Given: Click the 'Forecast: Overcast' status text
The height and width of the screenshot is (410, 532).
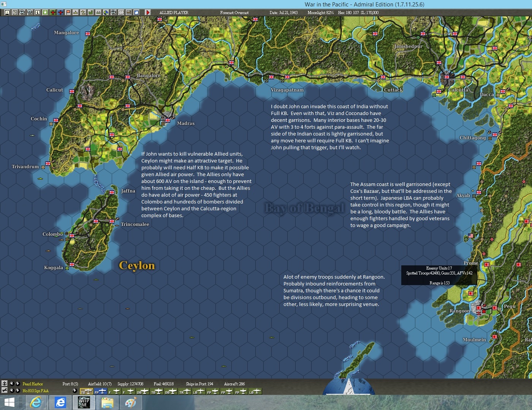Looking at the screenshot, I should pyautogui.click(x=234, y=13).
